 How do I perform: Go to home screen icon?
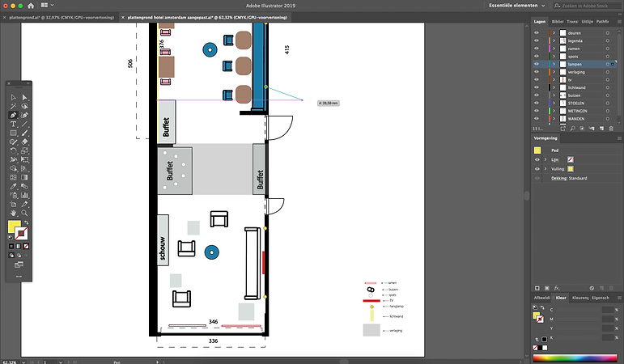point(31,6)
